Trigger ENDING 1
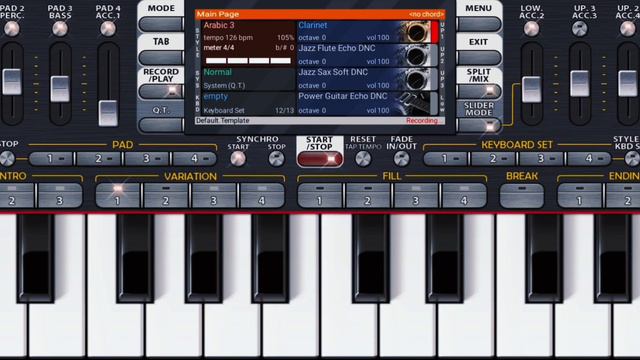The height and width of the screenshot is (360, 640). (x=580, y=196)
